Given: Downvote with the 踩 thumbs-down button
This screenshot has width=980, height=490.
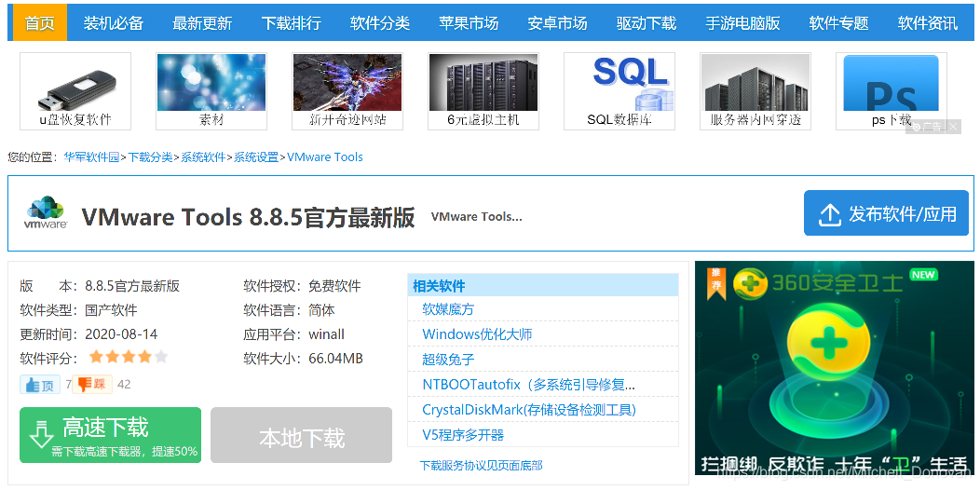Looking at the screenshot, I should point(92,385).
